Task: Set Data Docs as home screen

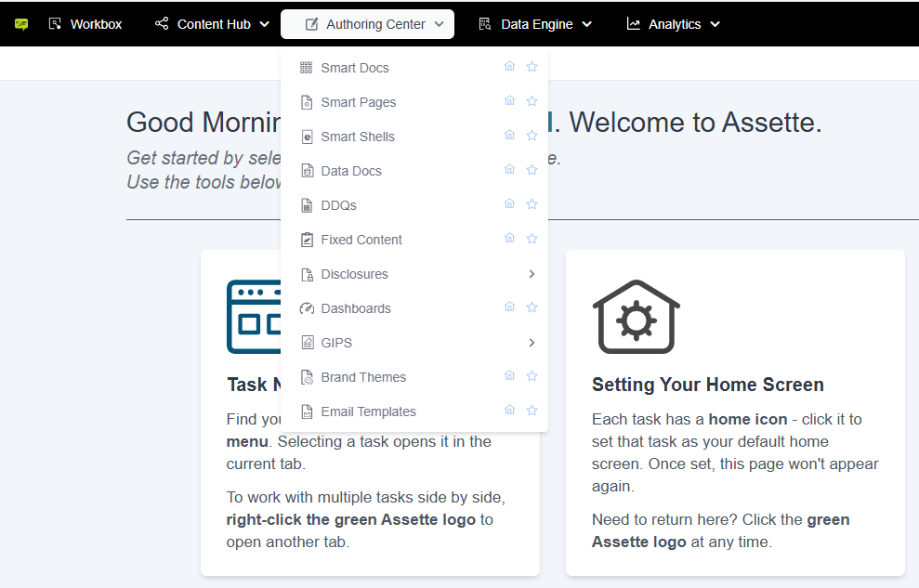Action: 509,169
